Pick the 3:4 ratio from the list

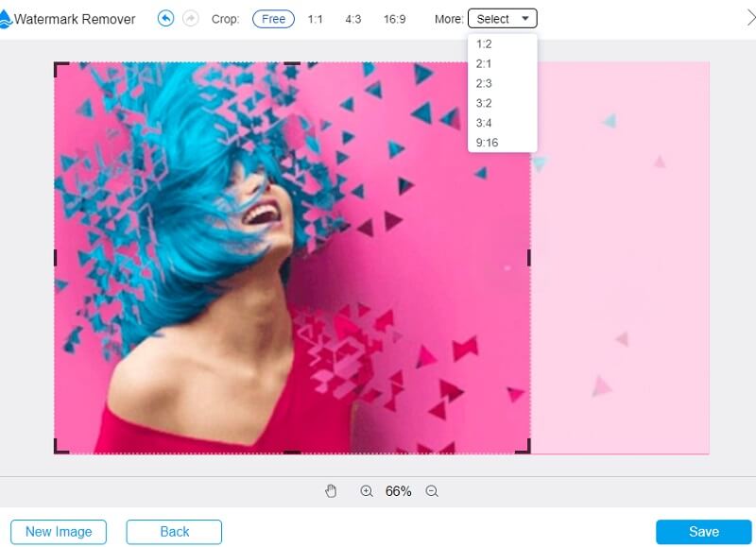pyautogui.click(x=485, y=123)
